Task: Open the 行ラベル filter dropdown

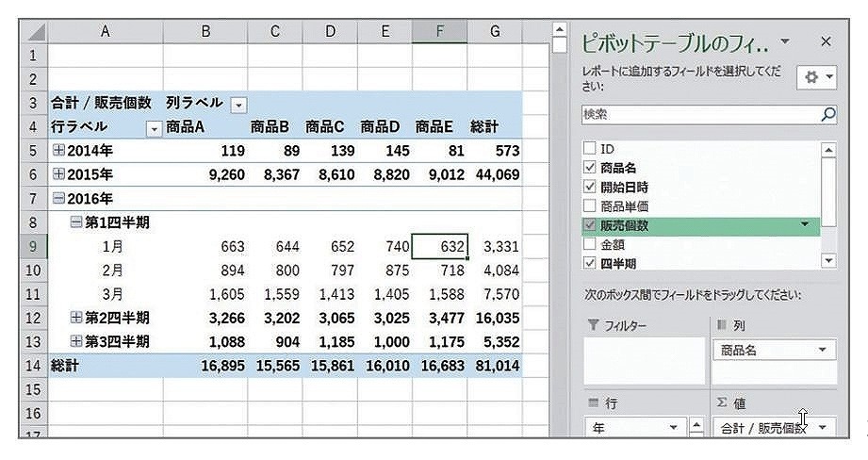Action: (154, 129)
